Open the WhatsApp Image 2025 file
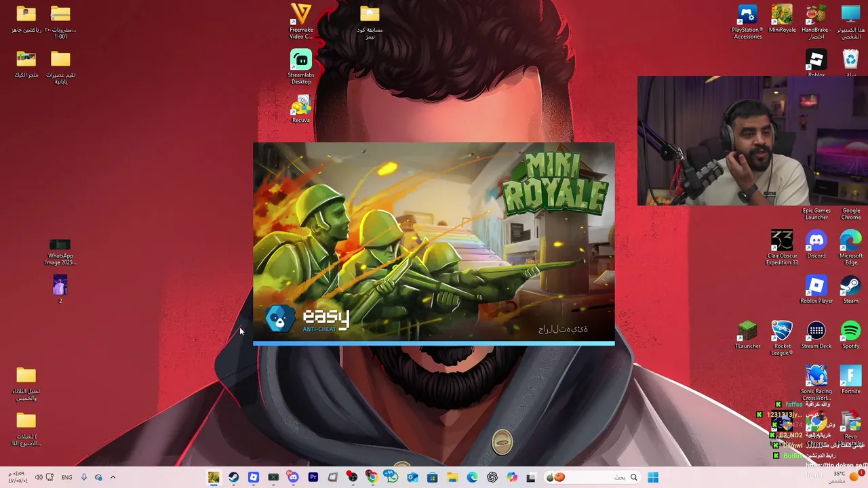 tap(60, 251)
